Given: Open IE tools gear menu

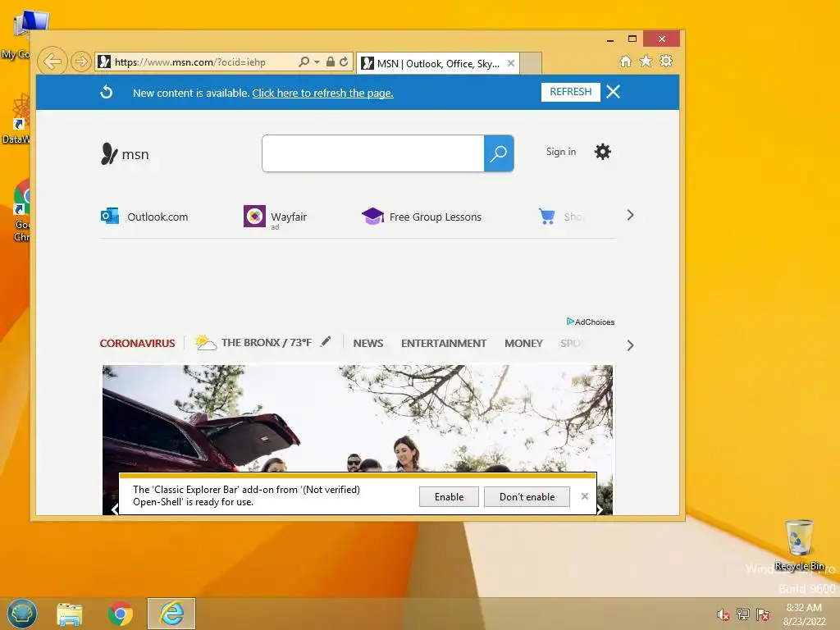Looking at the screenshot, I should tap(666, 61).
